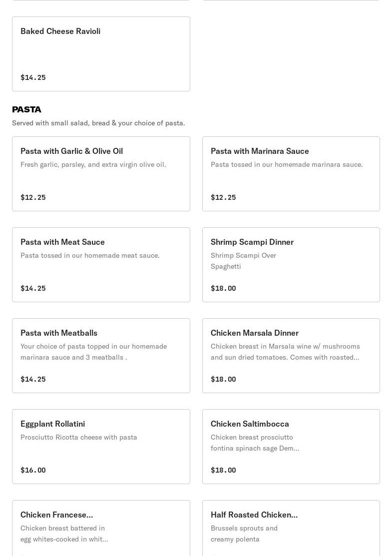The height and width of the screenshot is (556, 392).
Task: Click 'Shrimp Scampi Over Spaghetti' description
Action: 243,261
